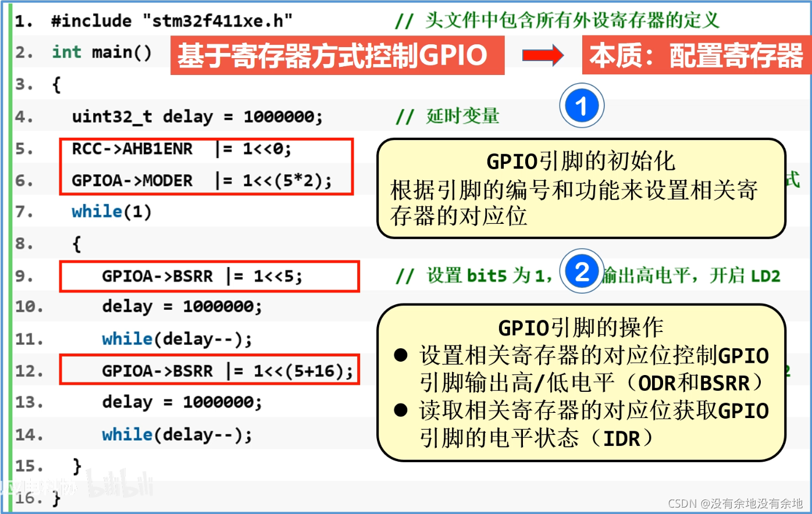Viewport: 812px width, 514px height.
Task: Toggle the red box on GPIOA->BSRR |= 1<<(5+16)
Action: click(211, 369)
